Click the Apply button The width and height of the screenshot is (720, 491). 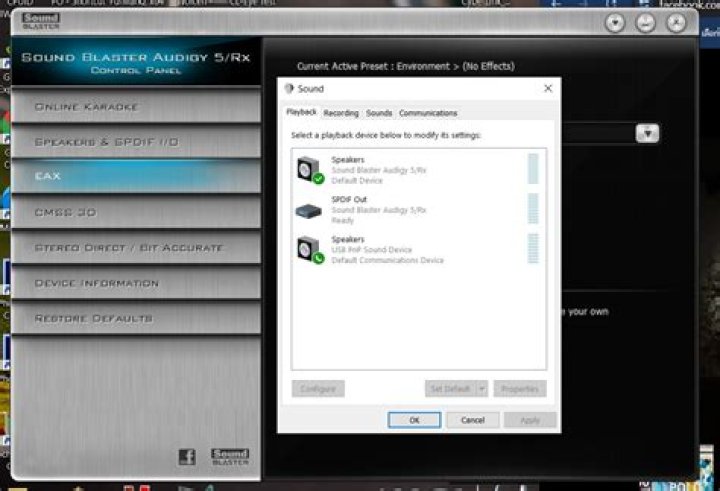[x=530, y=420]
